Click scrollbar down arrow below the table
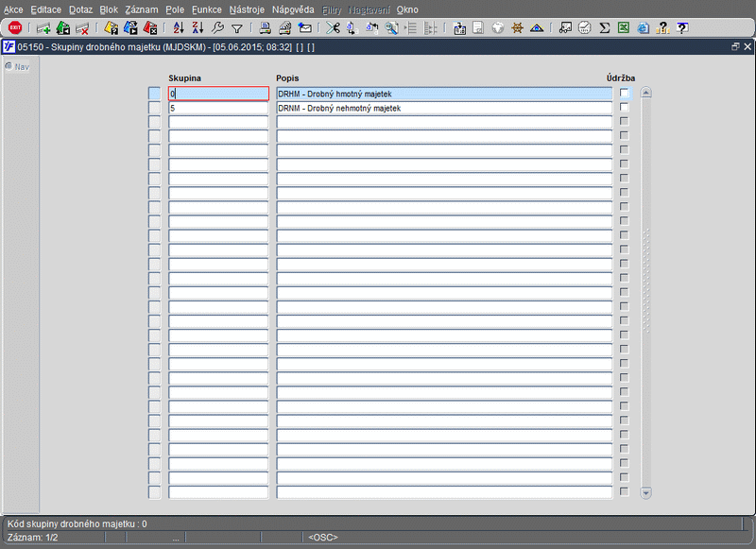Image resolution: width=756 pixels, height=549 pixels. click(x=646, y=492)
